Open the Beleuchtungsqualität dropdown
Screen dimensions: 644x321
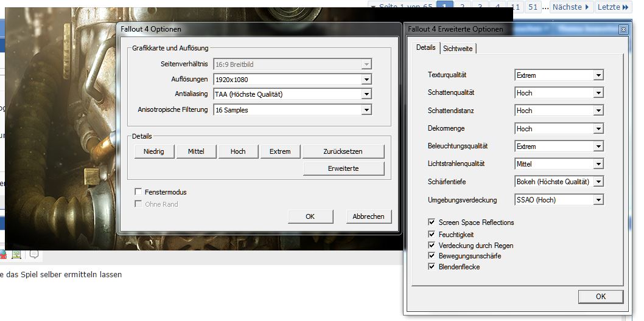coord(559,147)
